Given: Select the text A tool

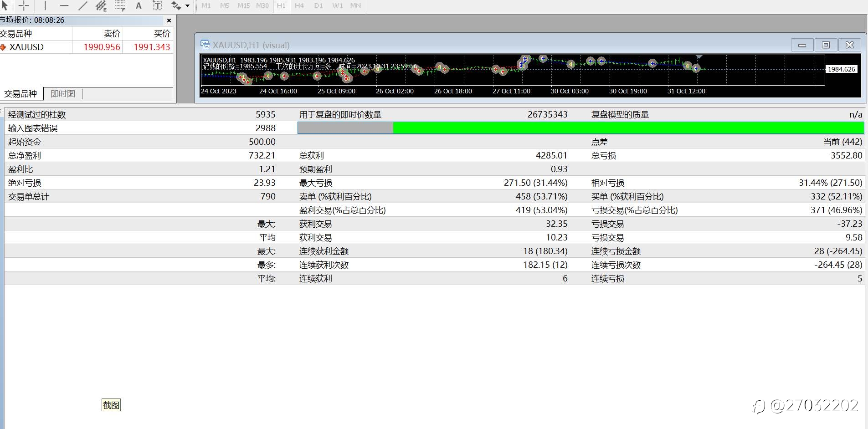Looking at the screenshot, I should tap(139, 5).
